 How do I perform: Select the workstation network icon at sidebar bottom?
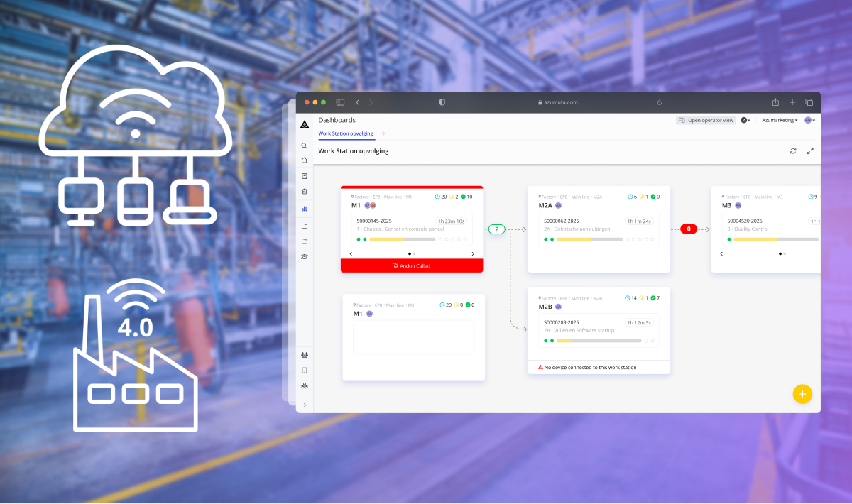(x=304, y=385)
